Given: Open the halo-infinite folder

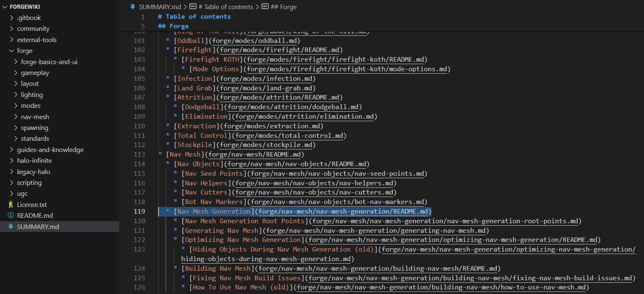Looking at the screenshot, I should pos(34,160).
